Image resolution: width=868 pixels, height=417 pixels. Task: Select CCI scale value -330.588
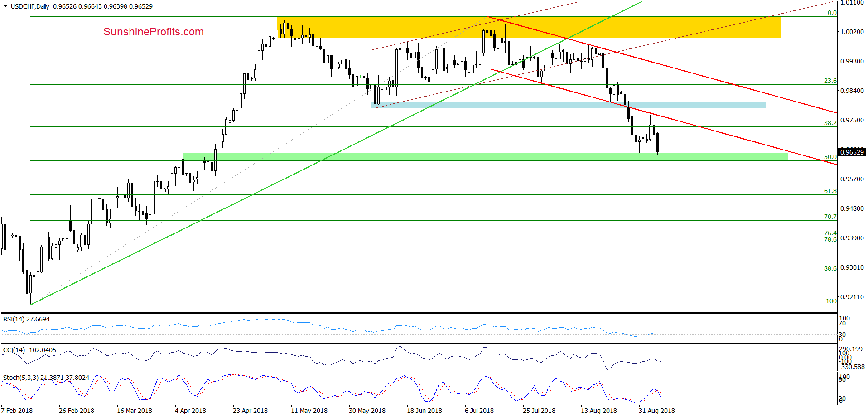(852, 367)
